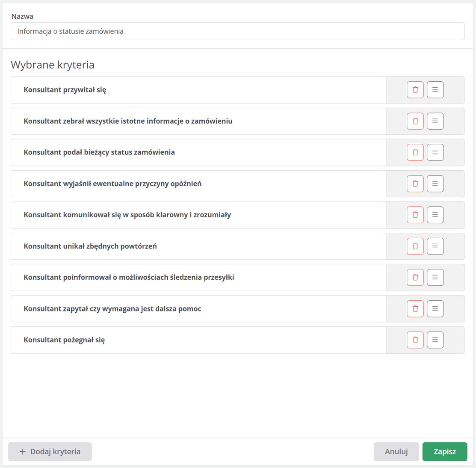476x468 pixels.
Task: Click drag handle for 'podał bieżący status zamówienia'
Action: pos(435,152)
